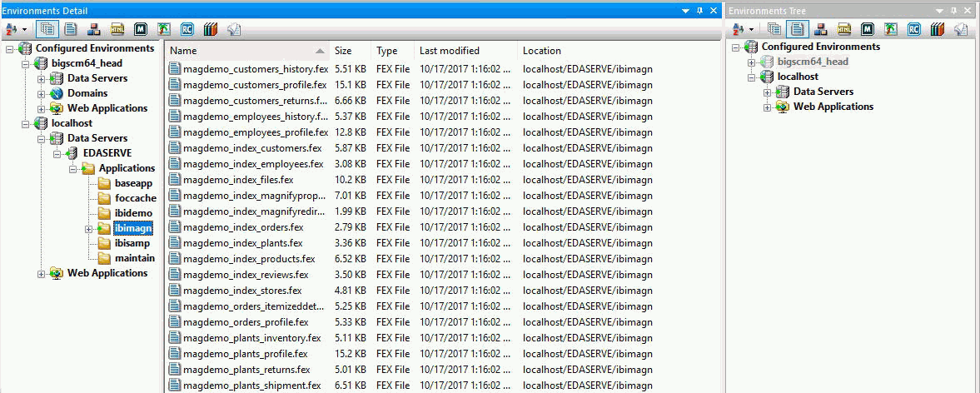This screenshot has width=980, height=393.
Task: Toggle auto-hide pin on Environments Tree panel
Action: tap(954, 11)
